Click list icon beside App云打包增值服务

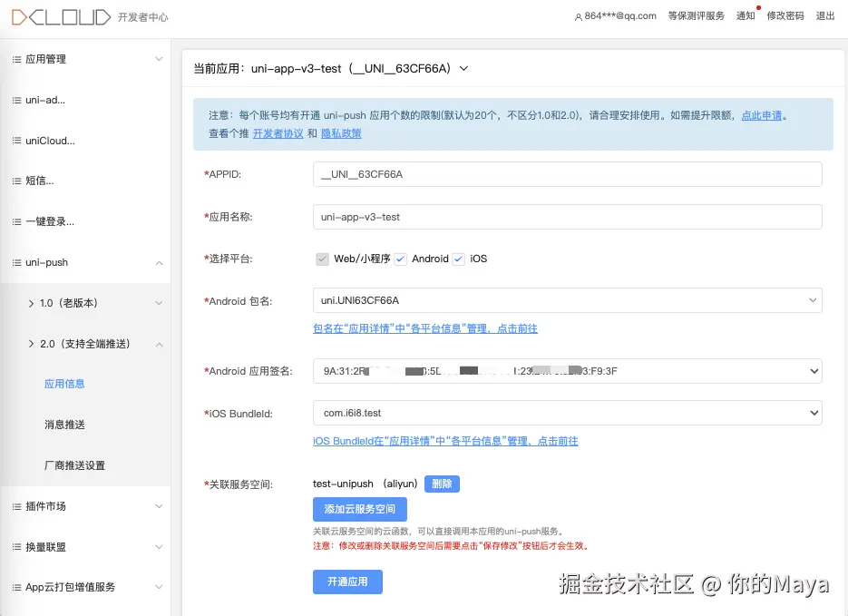[x=16, y=587]
